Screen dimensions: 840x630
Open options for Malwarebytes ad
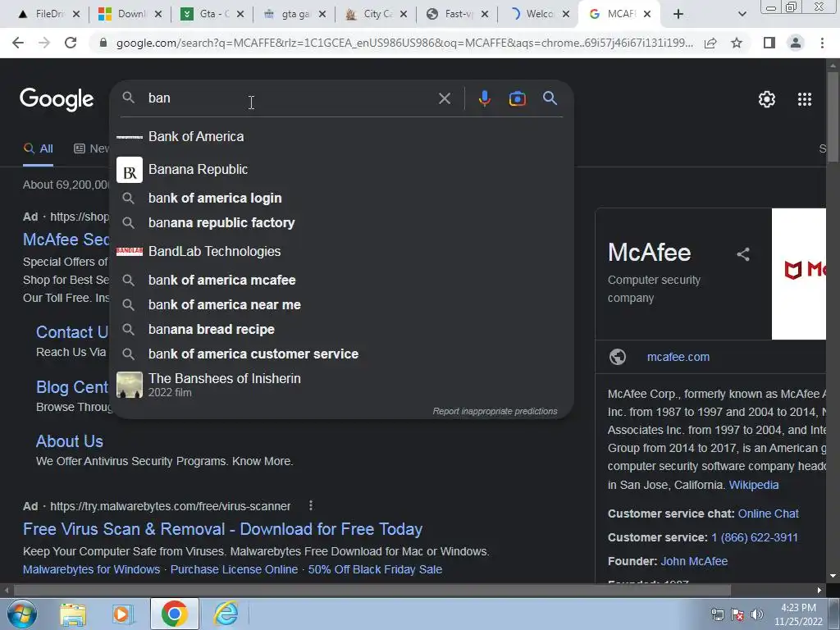(311, 505)
